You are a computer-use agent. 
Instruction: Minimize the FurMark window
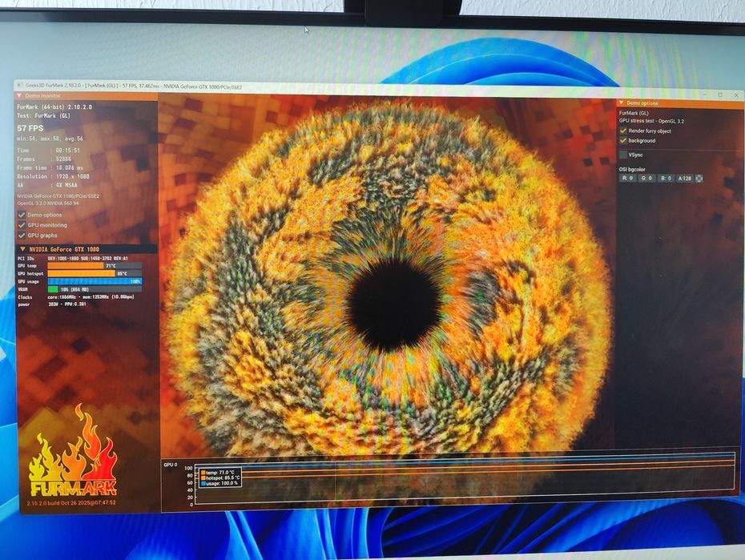pos(703,94)
